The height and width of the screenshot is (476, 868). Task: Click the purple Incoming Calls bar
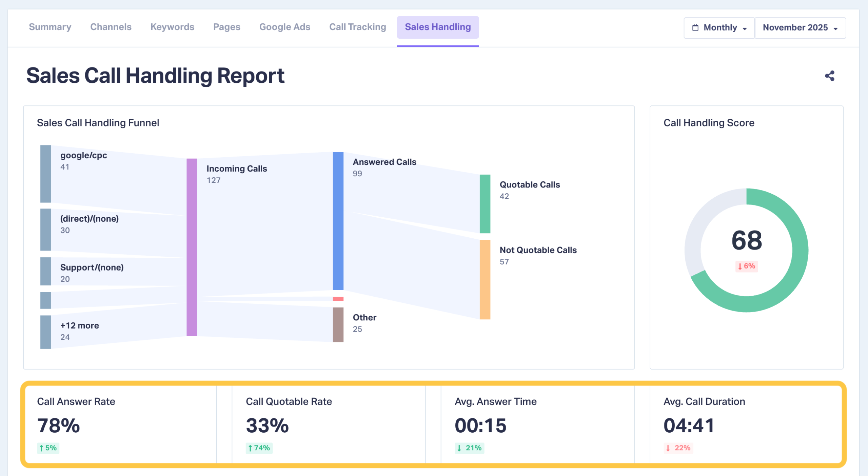point(192,247)
